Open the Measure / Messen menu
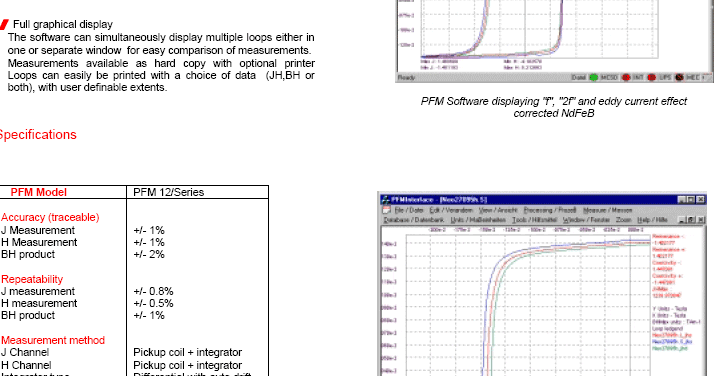Viewport: 725px width, 376px height. click(607, 210)
